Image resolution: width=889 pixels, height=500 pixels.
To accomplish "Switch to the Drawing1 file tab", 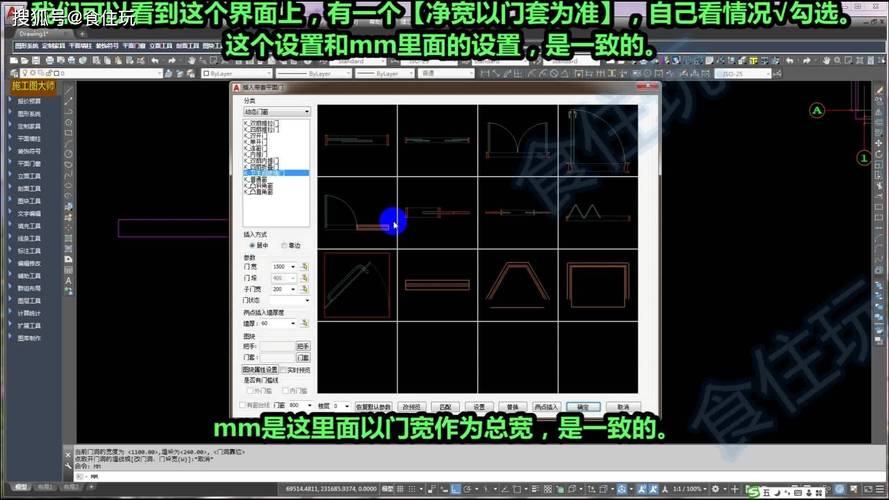I will (32, 34).
